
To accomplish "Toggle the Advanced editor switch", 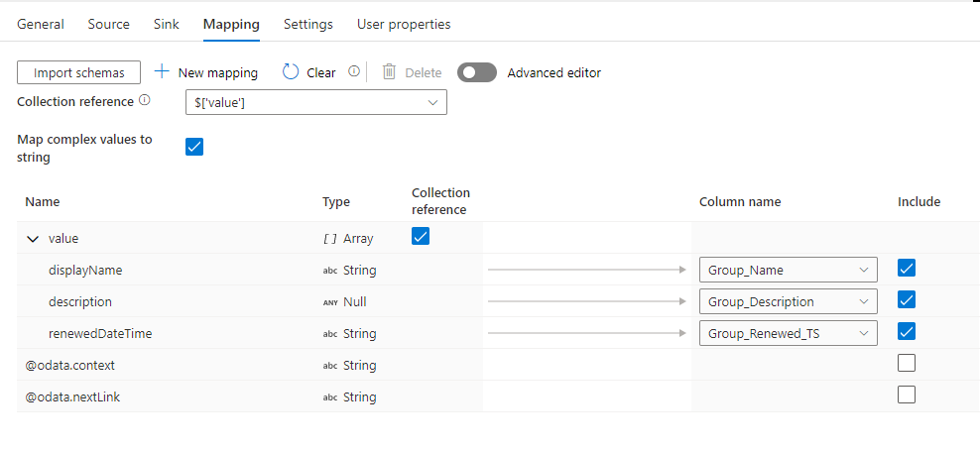I will click(x=477, y=72).
